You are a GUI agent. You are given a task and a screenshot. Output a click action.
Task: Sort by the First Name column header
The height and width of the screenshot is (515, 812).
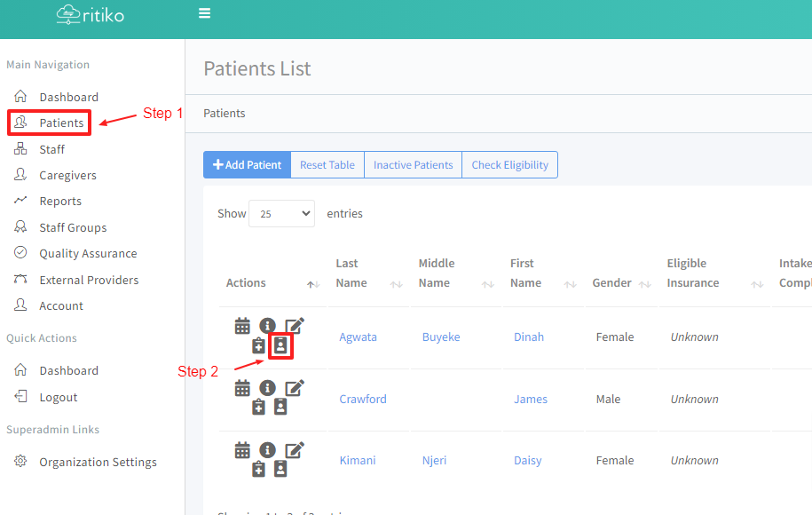click(x=525, y=273)
